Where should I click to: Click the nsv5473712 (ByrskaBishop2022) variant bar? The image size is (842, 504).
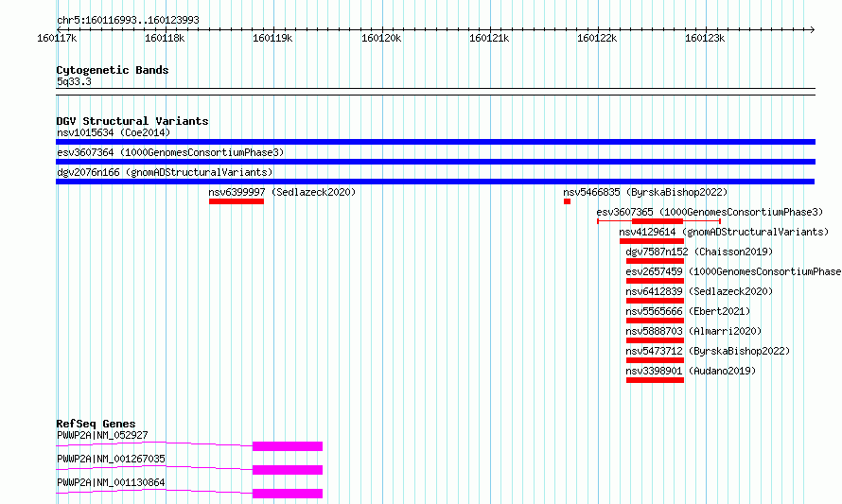point(655,360)
